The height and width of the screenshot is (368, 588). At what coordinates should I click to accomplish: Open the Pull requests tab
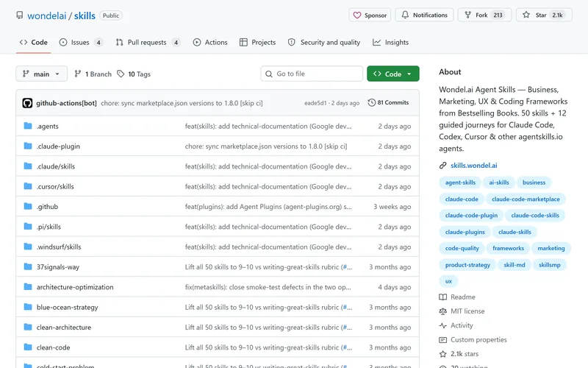click(x=148, y=43)
